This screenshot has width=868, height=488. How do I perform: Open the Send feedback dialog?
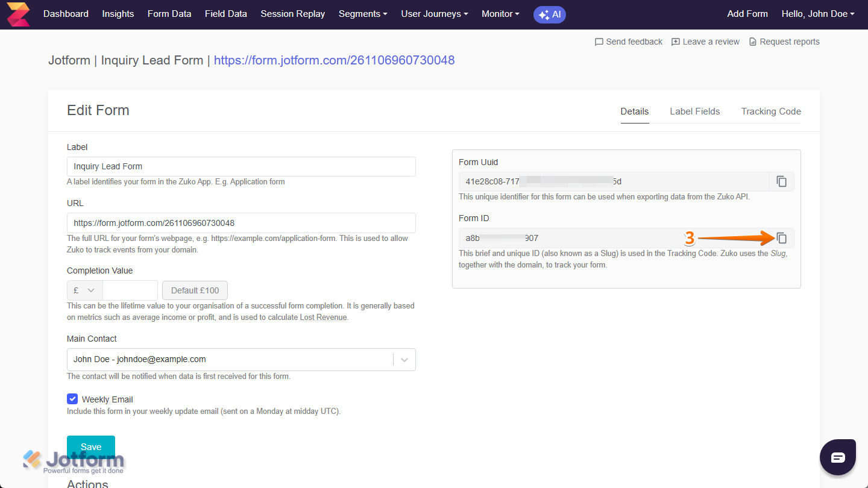coord(628,41)
